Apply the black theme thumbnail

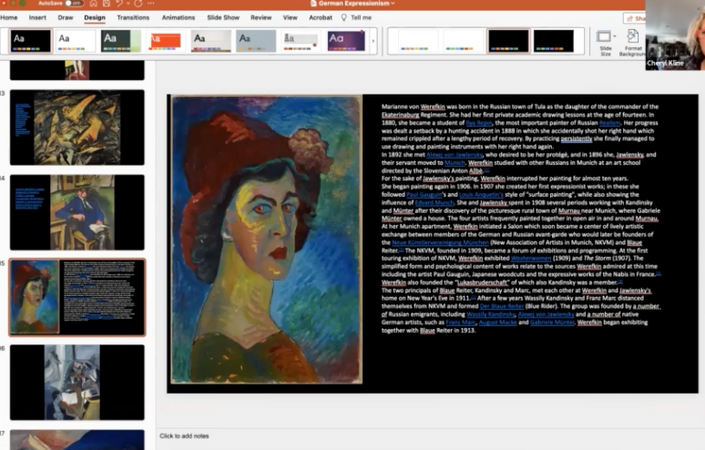pyautogui.click(x=31, y=41)
